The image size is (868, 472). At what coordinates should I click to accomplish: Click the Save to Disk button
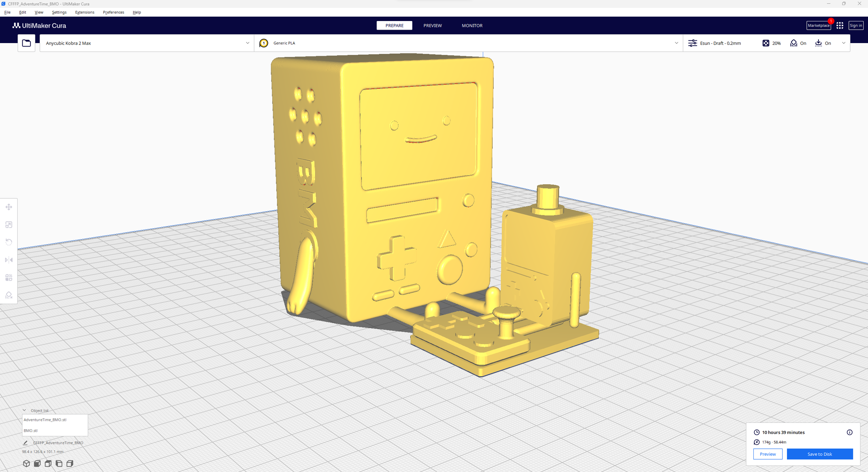(x=820, y=454)
